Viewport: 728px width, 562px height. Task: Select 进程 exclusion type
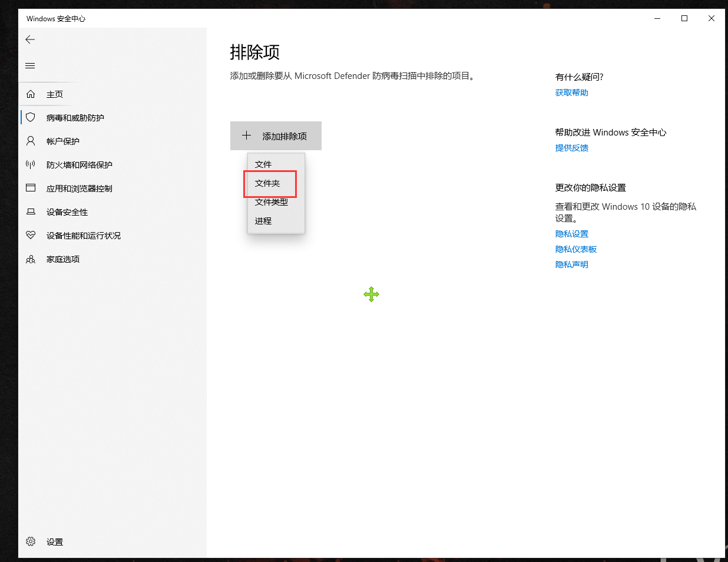pyautogui.click(x=263, y=221)
